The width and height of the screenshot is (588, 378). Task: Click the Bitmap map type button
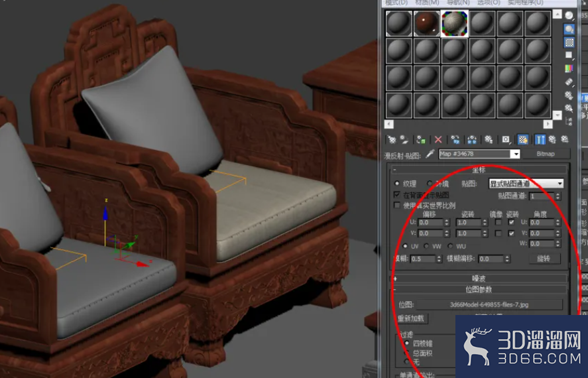click(546, 154)
